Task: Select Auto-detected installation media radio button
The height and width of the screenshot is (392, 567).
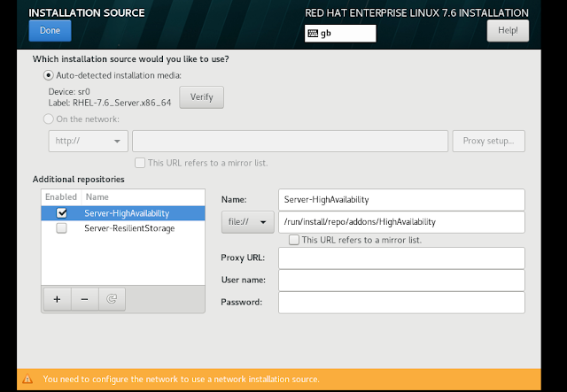Action: (48, 75)
